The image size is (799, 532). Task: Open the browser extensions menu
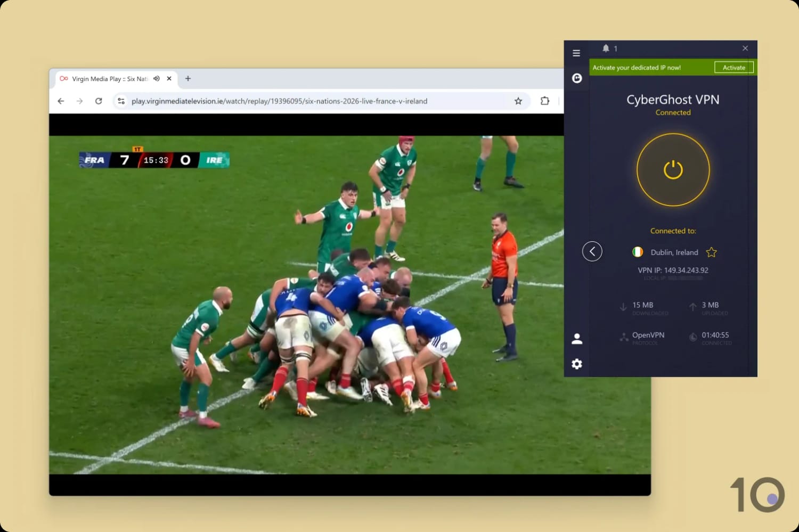[x=544, y=101]
